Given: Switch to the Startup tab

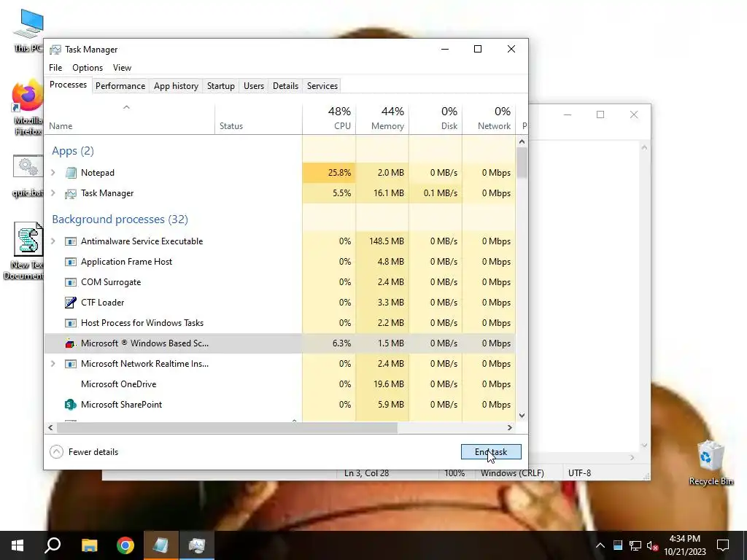Looking at the screenshot, I should click(220, 86).
